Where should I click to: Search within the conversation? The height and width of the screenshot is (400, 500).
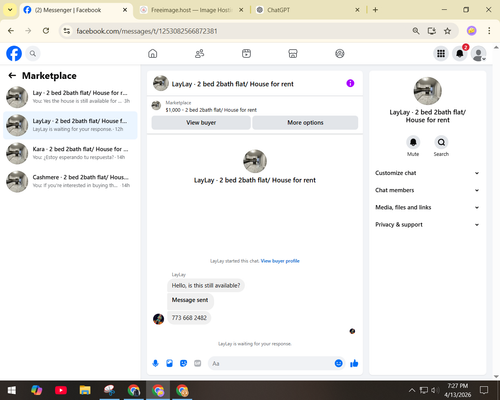[x=441, y=142]
